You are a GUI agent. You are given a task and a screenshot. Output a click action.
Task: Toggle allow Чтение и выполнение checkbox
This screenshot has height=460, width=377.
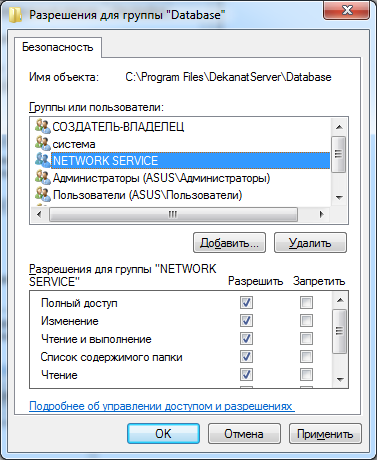click(x=246, y=339)
